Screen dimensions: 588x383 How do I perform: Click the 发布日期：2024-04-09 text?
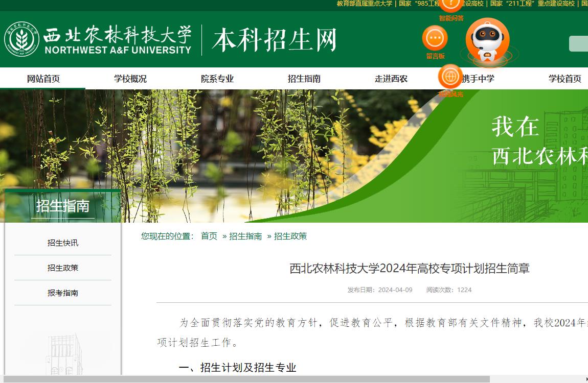379,290
